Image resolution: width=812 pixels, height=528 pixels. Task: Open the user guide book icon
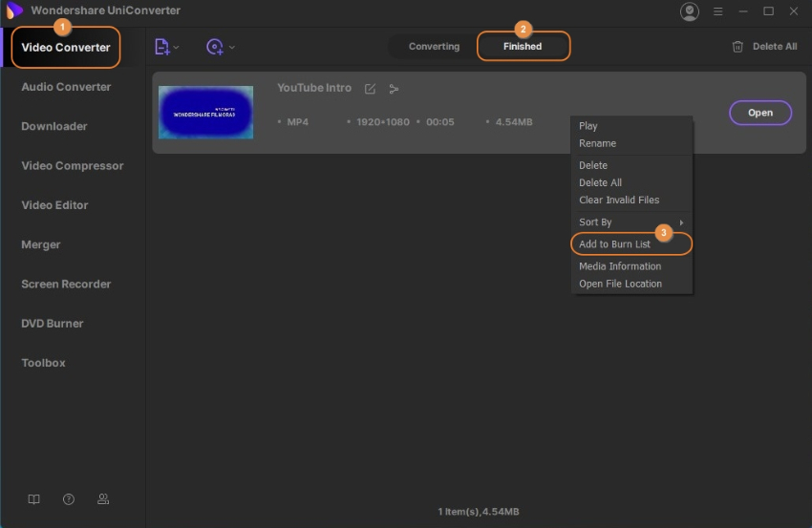coord(34,499)
